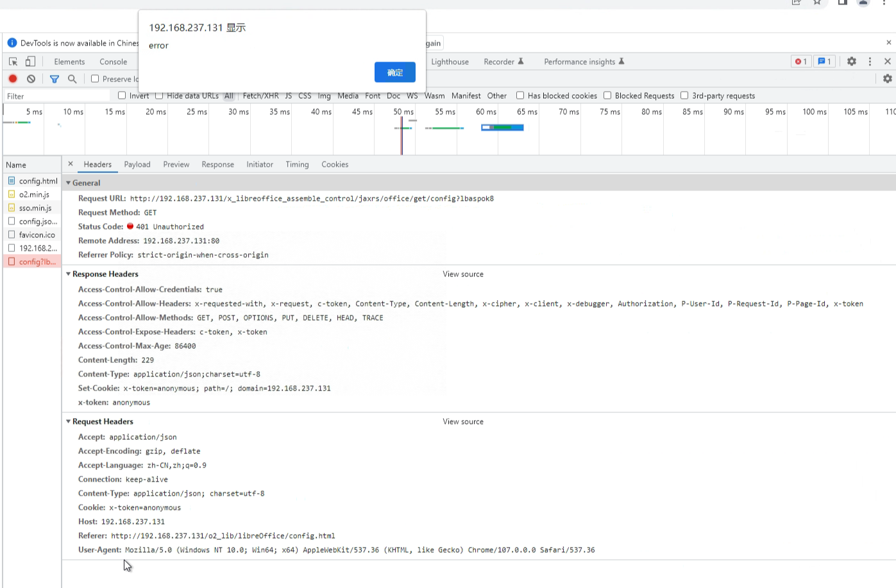This screenshot has height=588, width=896.
Task: Click the blue request bar in timeline overview
Action: coord(503,128)
